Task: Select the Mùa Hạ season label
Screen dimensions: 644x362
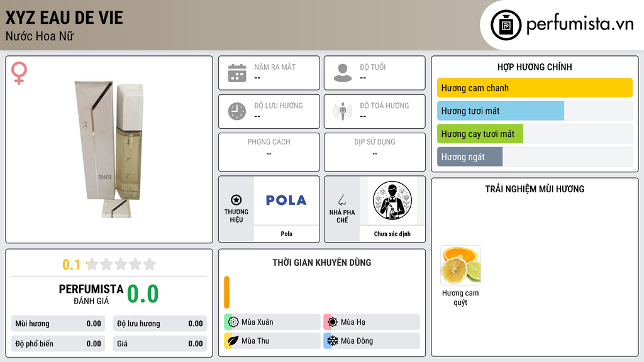Action: 353,322
